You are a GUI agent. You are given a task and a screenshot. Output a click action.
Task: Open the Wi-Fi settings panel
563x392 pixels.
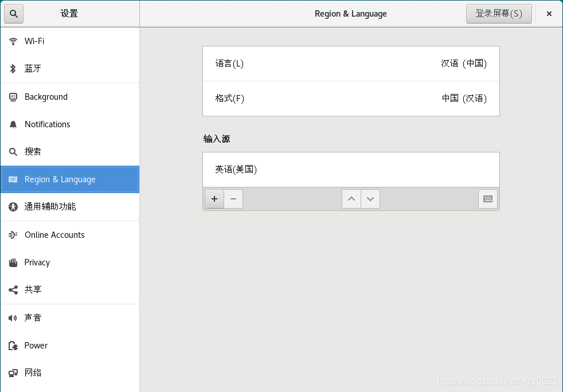(x=70, y=41)
